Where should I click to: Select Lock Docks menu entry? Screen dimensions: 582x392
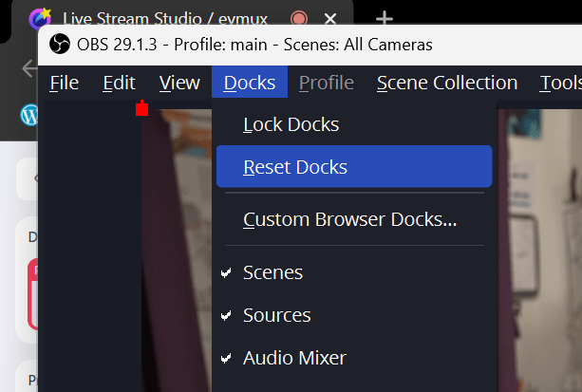click(x=354, y=124)
